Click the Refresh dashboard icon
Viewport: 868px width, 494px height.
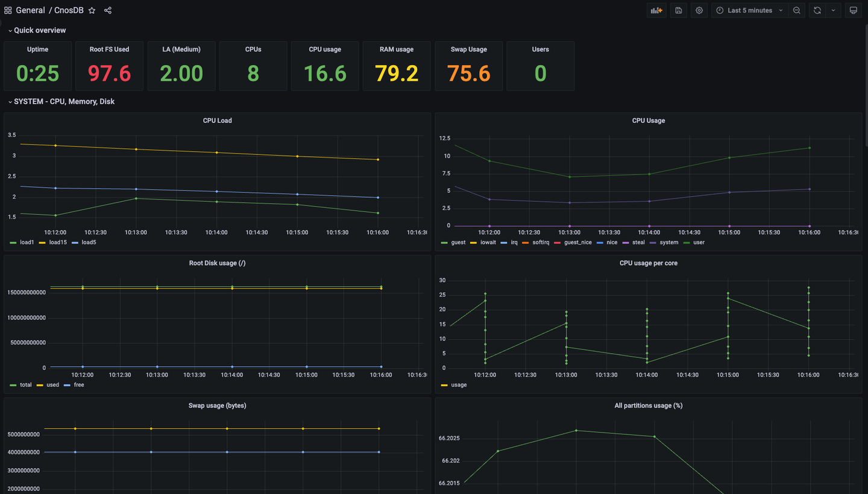coord(818,10)
